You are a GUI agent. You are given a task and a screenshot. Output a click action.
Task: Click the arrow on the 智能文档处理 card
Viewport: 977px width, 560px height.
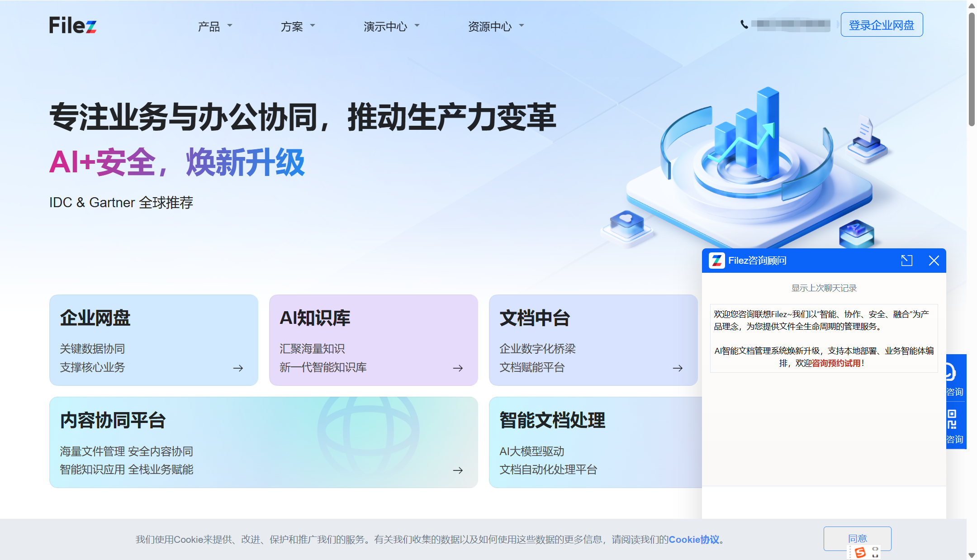[678, 470]
